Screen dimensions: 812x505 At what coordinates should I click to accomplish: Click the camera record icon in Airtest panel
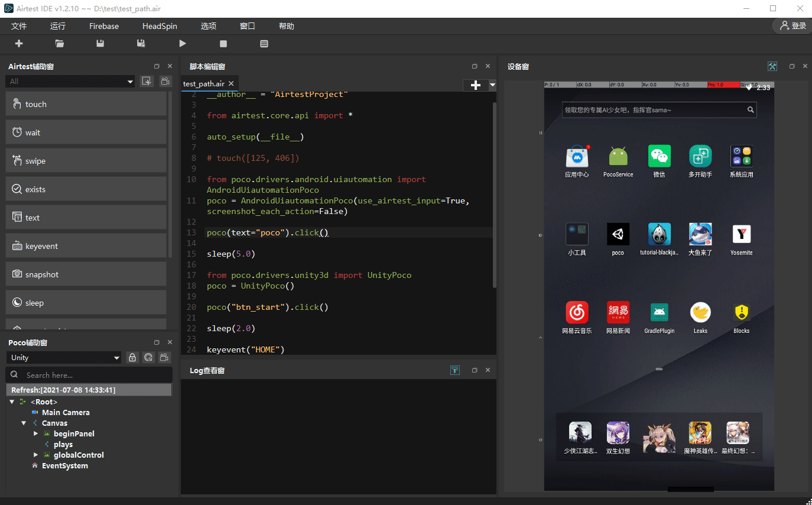(x=165, y=82)
